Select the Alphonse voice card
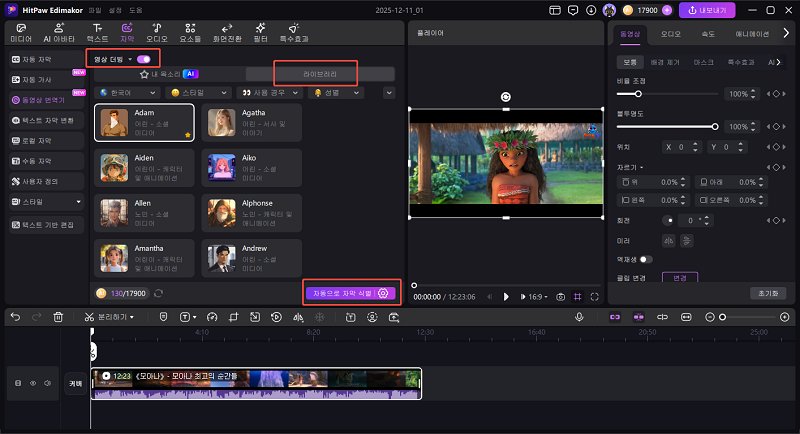The image size is (800, 434). tap(252, 213)
